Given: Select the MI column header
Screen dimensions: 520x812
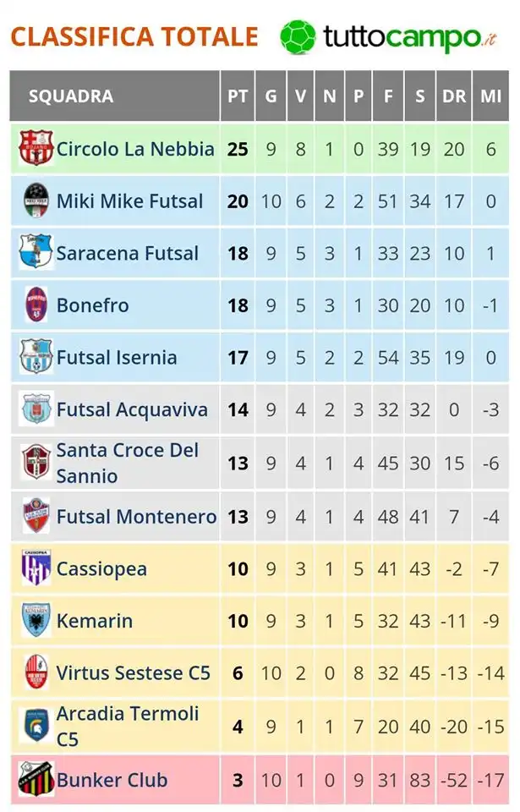Looking at the screenshot, I should pyautogui.click(x=491, y=96).
